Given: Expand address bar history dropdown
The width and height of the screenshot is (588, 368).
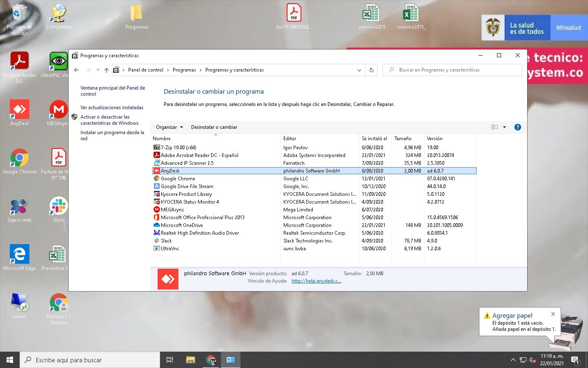Looking at the screenshot, I should point(359,70).
